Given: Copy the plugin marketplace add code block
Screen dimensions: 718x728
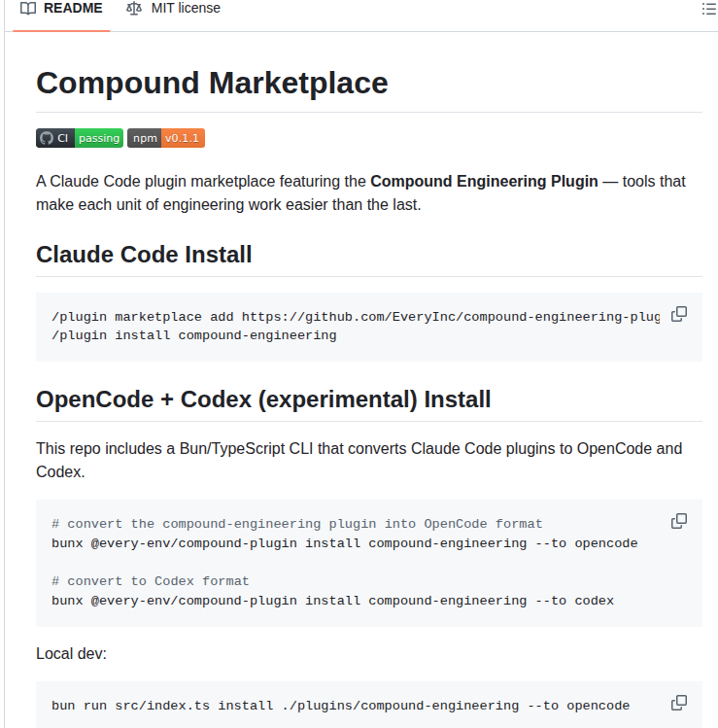Looking at the screenshot, I should [x=679, y=314].
